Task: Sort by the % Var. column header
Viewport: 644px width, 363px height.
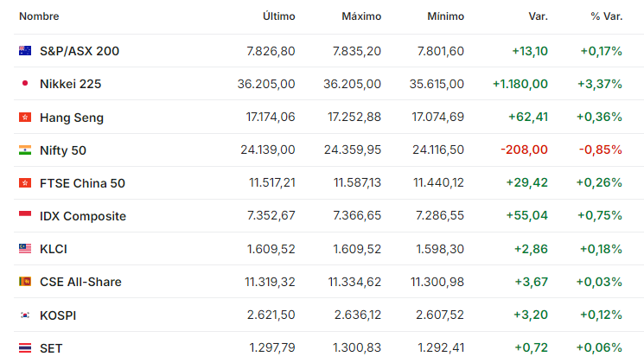Action: tap(607, 16)
